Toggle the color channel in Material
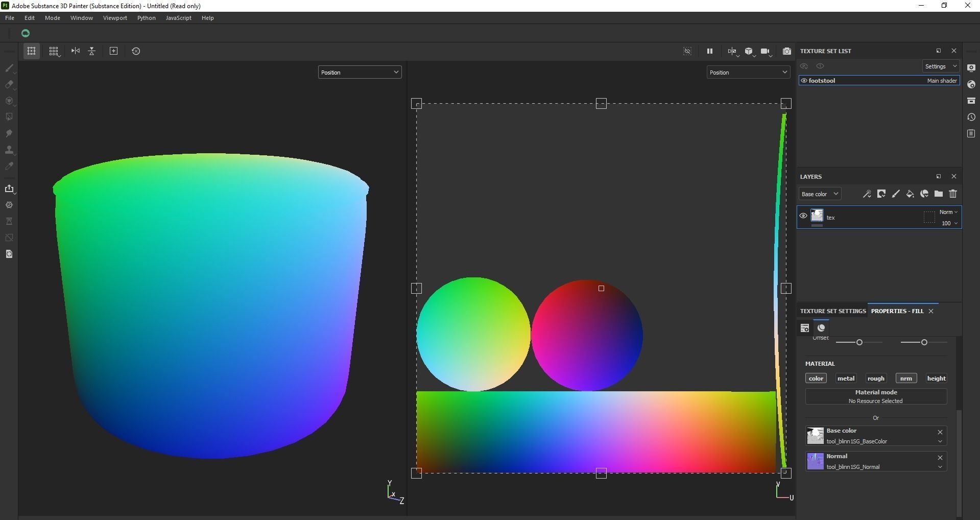This screenshot has width=980, height=520. 816,379
